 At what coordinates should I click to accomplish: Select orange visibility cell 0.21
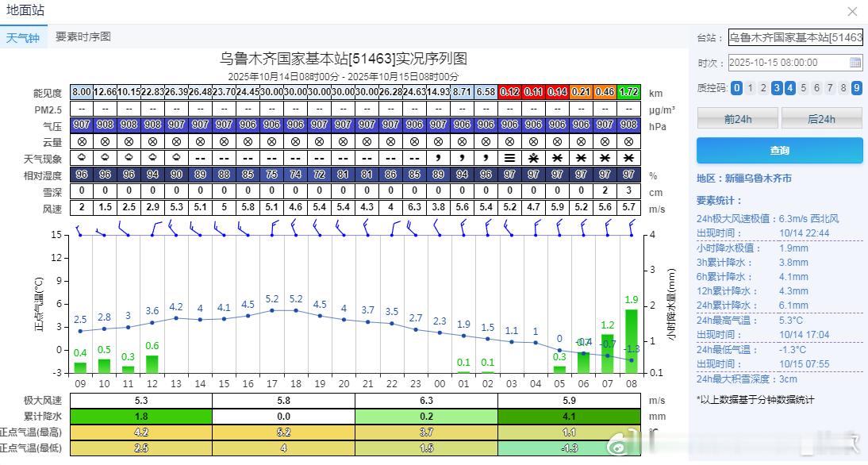pyautogui.click(x=582, y=92)
